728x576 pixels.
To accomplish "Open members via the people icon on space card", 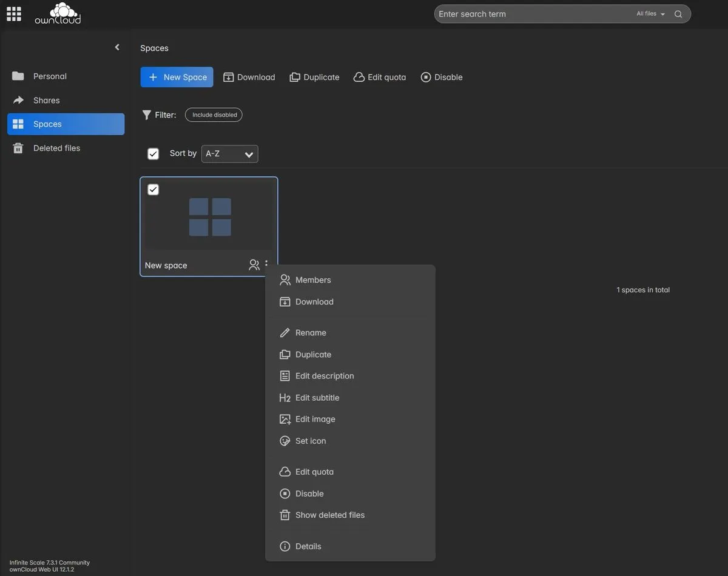I will click(x=253, y=264).
